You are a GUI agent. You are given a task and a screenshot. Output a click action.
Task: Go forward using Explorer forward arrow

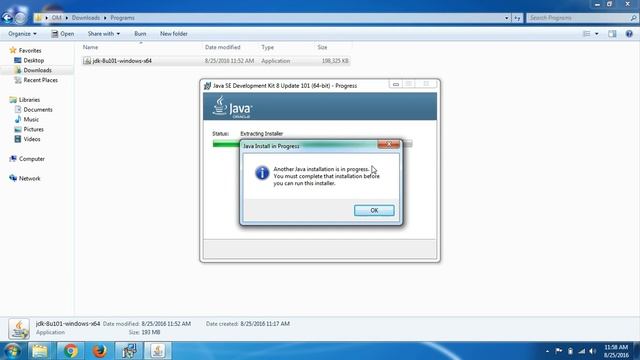tap(20, 18)
